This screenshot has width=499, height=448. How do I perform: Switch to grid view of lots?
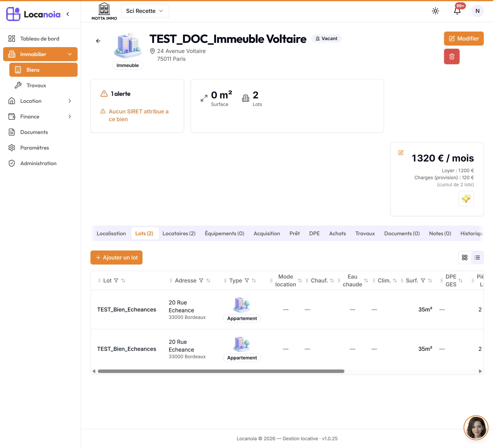(x=464, y=258)
